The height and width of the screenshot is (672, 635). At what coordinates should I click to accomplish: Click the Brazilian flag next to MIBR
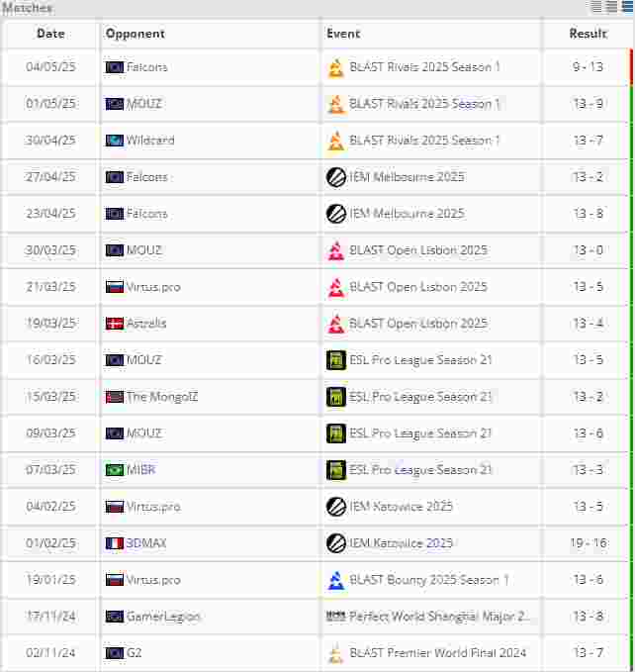[115, 470]
